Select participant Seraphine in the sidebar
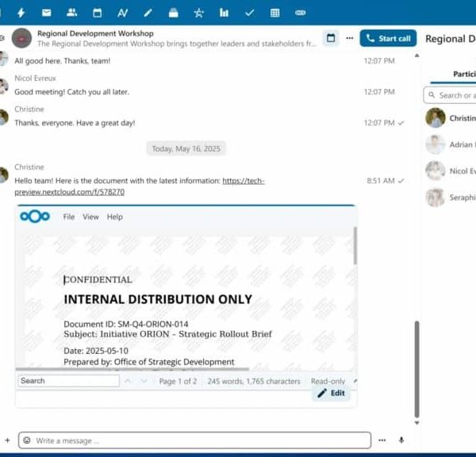The image size is (476, 457). 451,198
